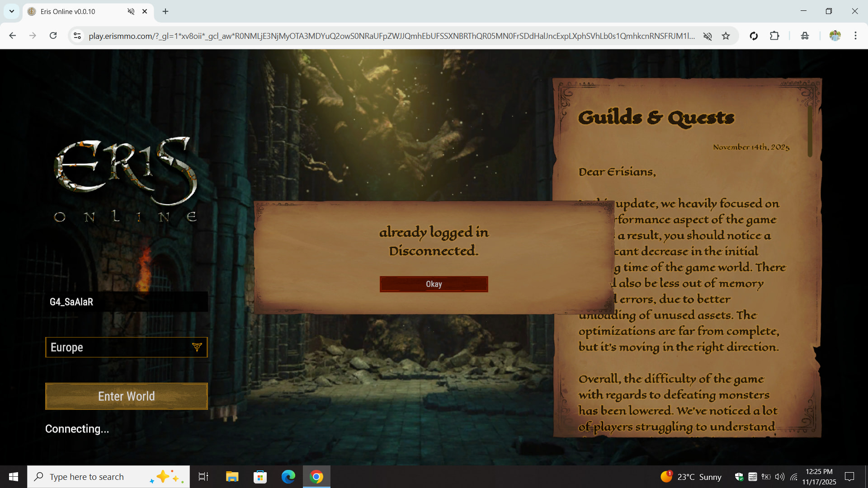Screen dimensions: 868x488
Task: Open the Europe server dropdown
Action: click(126, 347)
